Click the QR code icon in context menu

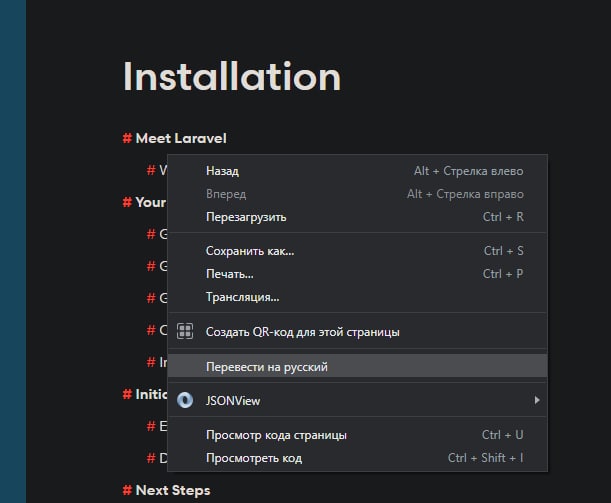185,332
